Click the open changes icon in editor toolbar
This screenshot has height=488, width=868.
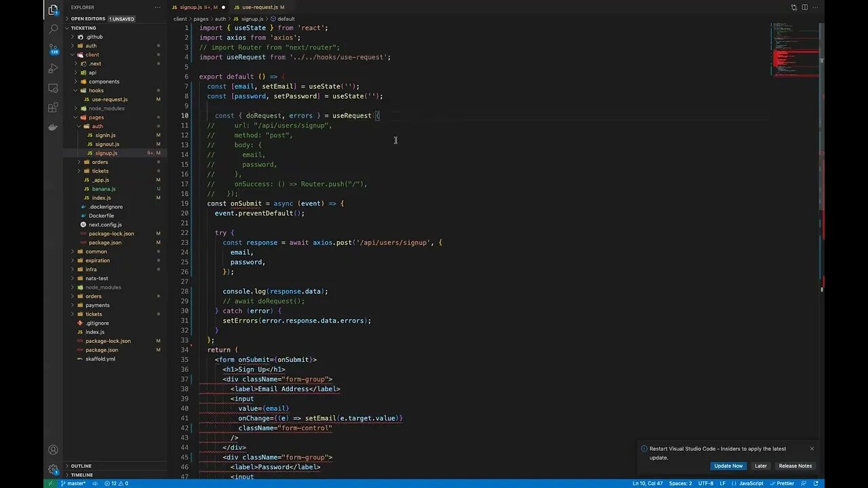pyautogui.click(x=793, y=7)
